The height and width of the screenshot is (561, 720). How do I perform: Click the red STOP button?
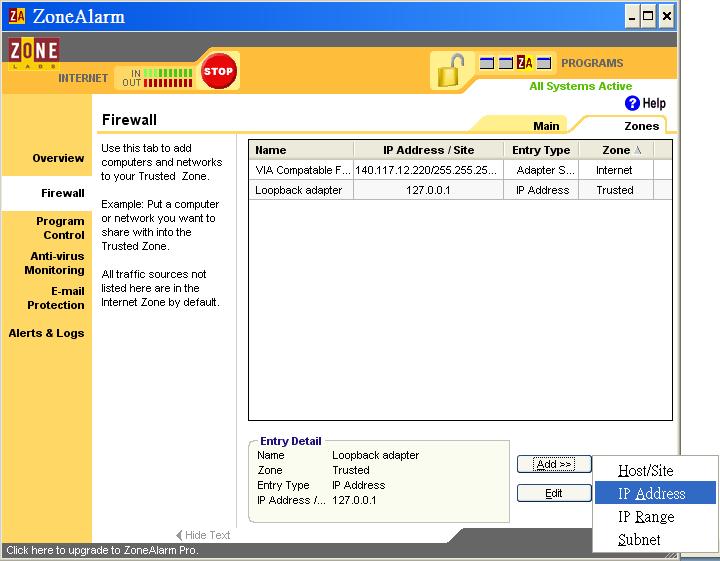[219, 71]
